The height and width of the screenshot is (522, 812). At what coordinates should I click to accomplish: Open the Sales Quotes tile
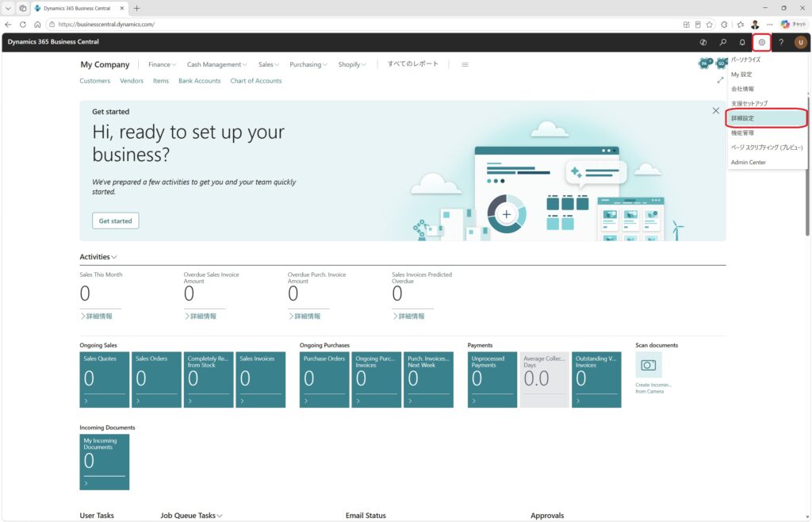tap(104, 379)
